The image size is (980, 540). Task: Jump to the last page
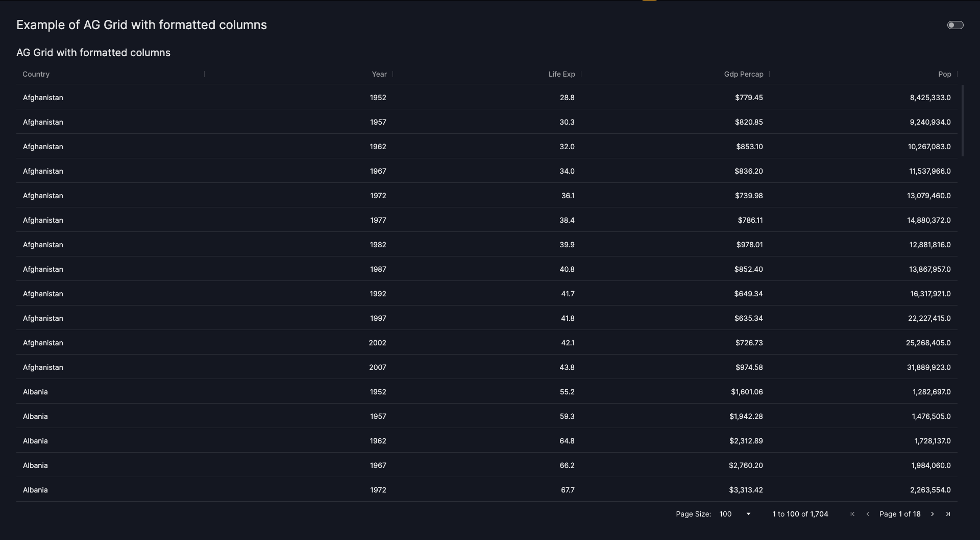(x=948, y=514)
